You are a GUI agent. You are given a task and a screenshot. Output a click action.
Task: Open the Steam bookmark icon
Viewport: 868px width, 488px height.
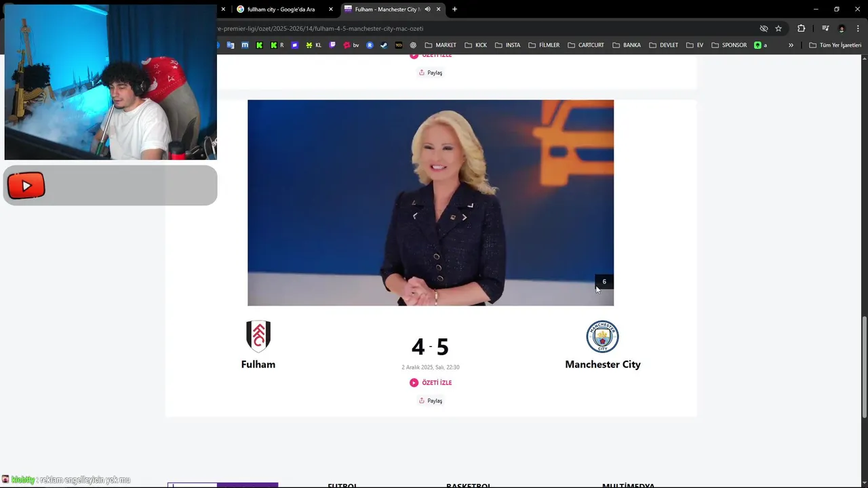point(384,45)
